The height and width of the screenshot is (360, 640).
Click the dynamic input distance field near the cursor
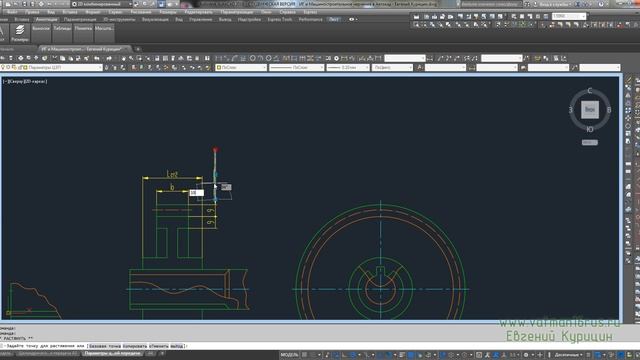click(196, 193)
